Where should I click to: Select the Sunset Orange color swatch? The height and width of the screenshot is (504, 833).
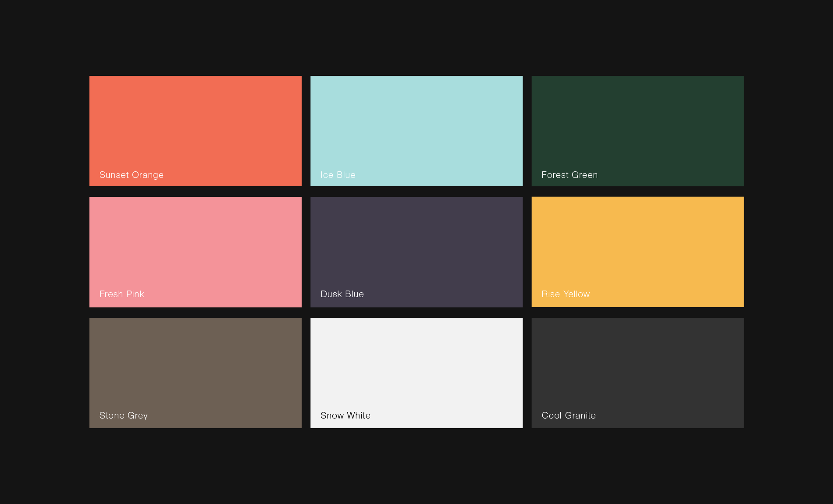(x=196, y=131)
